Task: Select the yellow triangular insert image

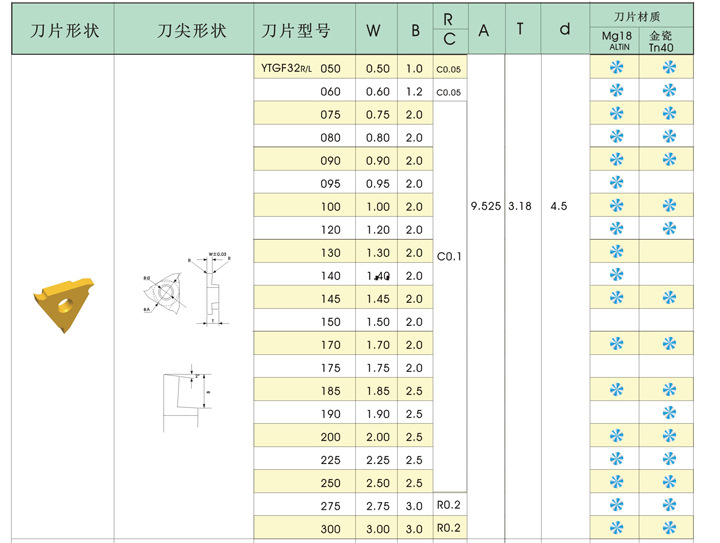Action: pos(63,305)
